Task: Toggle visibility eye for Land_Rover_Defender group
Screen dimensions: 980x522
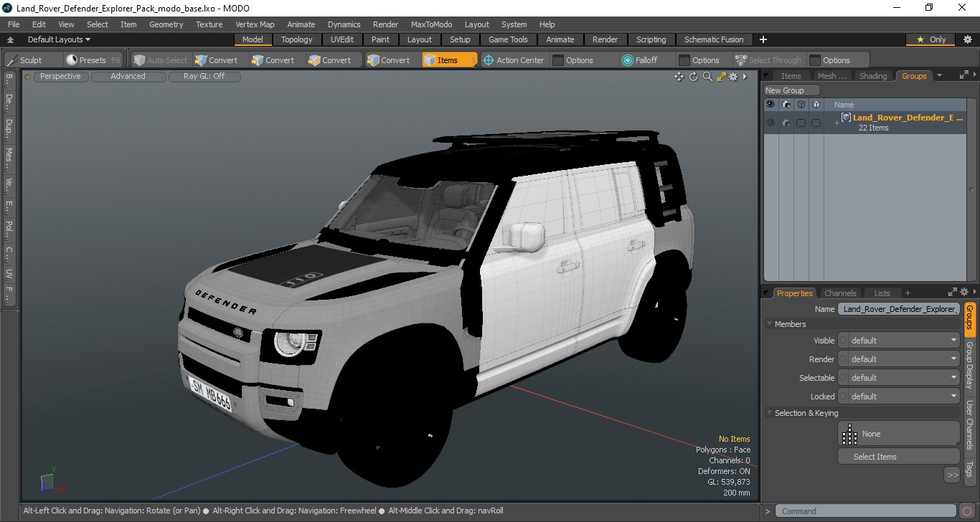Action: click(x=771, y=123)
